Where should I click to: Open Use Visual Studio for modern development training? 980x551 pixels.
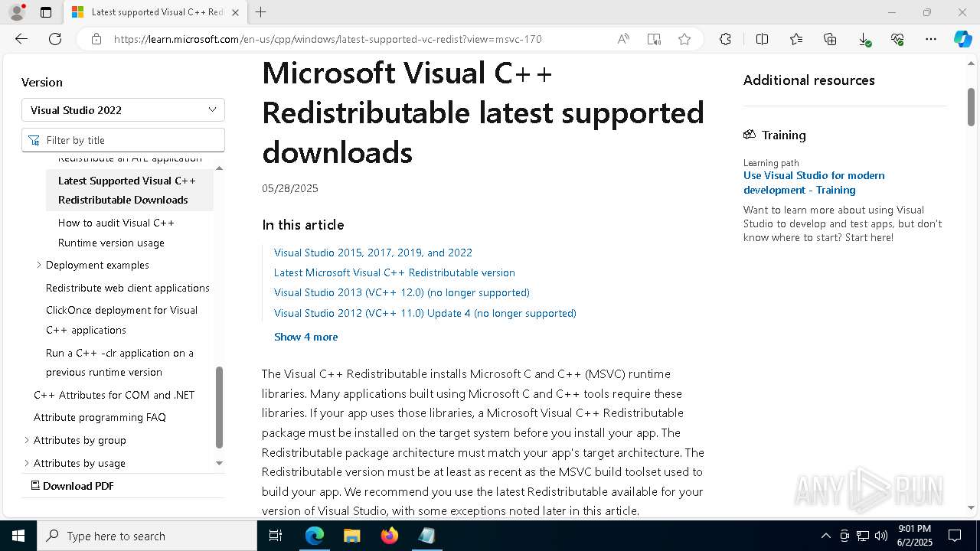814,182
